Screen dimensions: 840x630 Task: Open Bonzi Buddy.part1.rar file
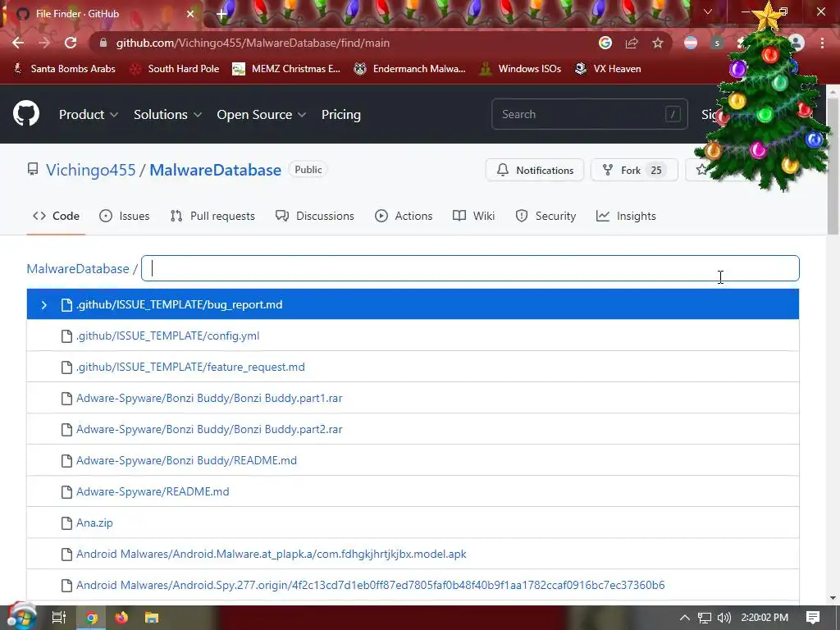[413, 398]
